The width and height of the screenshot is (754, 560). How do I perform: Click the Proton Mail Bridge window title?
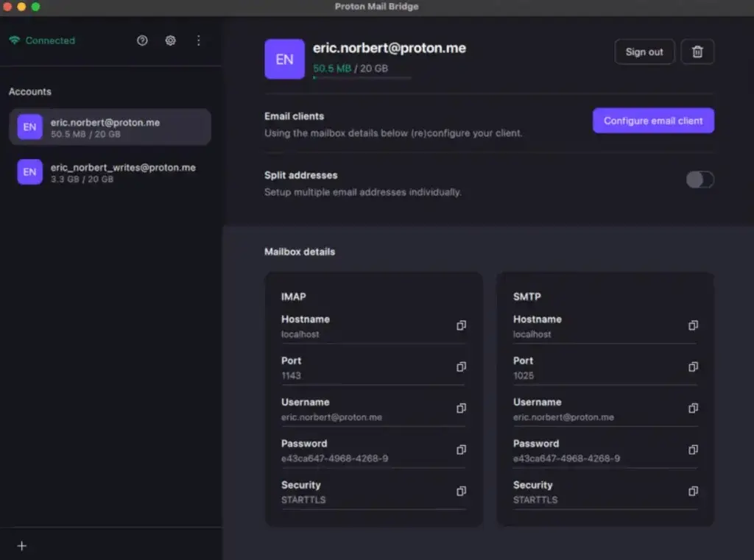[x=376, y=7]
